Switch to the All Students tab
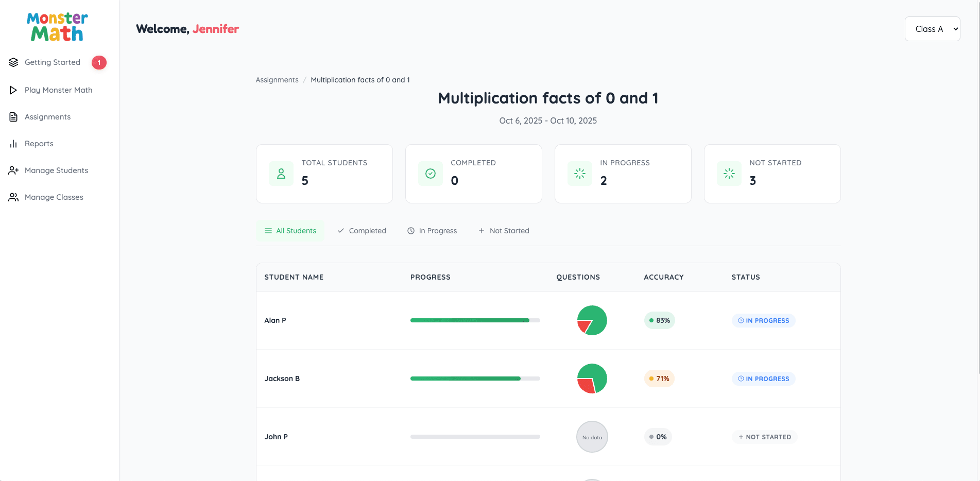 [290, 231]
